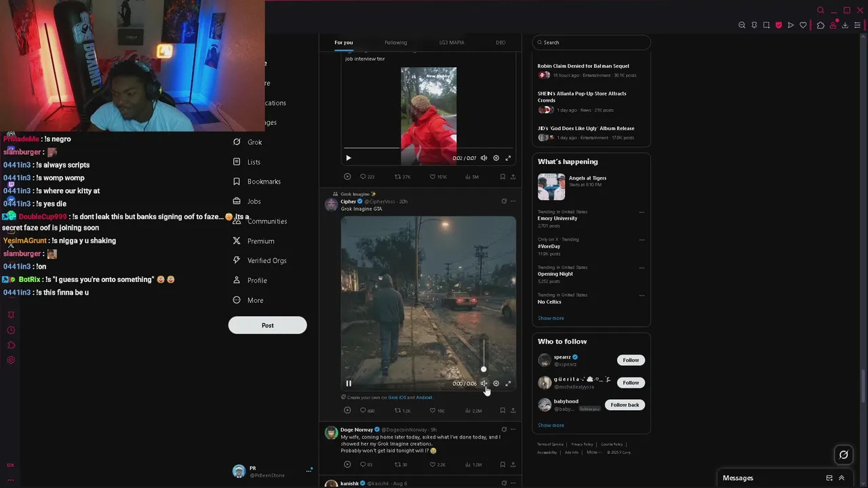Viewport: 868px width, 488px height.
Task: Bookmark the post with 5M views
Action: click(502, 177)
